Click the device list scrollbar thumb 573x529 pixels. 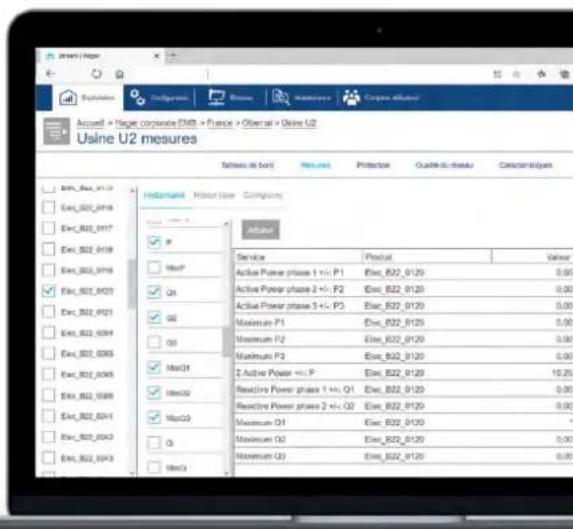pos(132,283)
